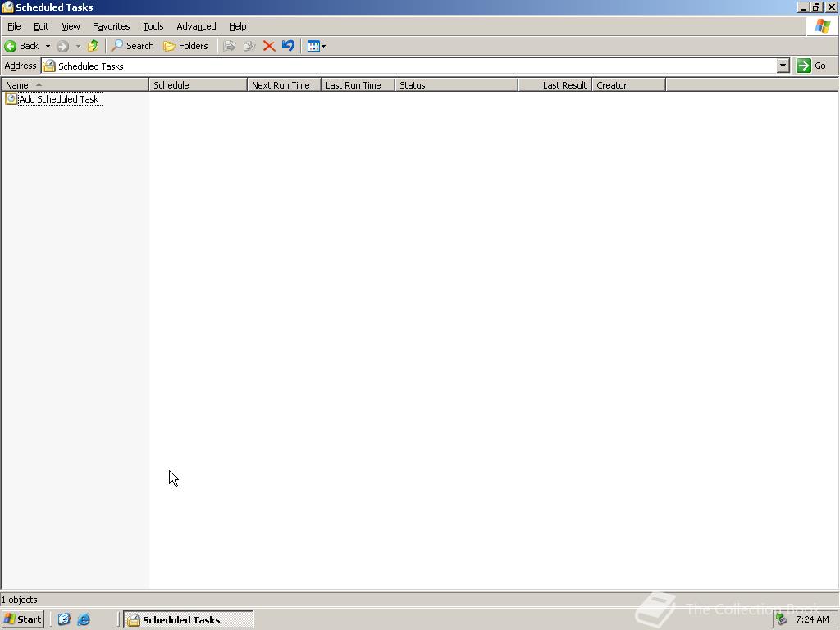Sort by the Name column header
840x630 pixels.
pos(75,85)
